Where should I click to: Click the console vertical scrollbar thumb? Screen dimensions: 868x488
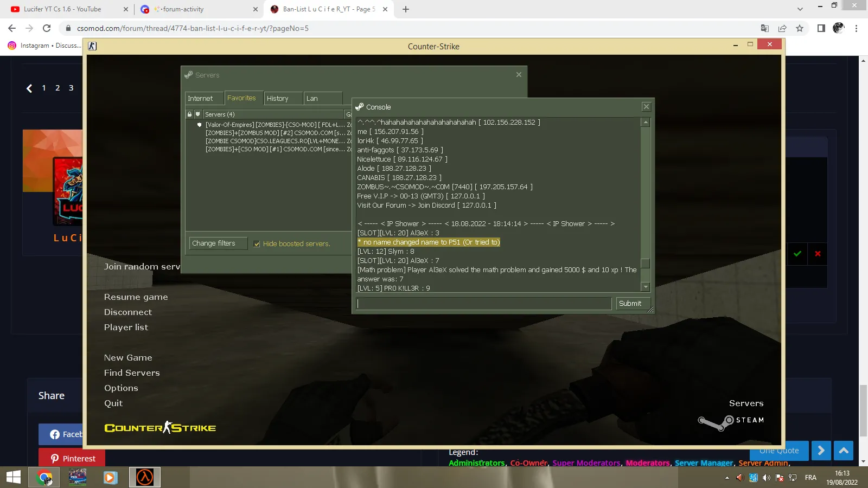coord(646,264)
